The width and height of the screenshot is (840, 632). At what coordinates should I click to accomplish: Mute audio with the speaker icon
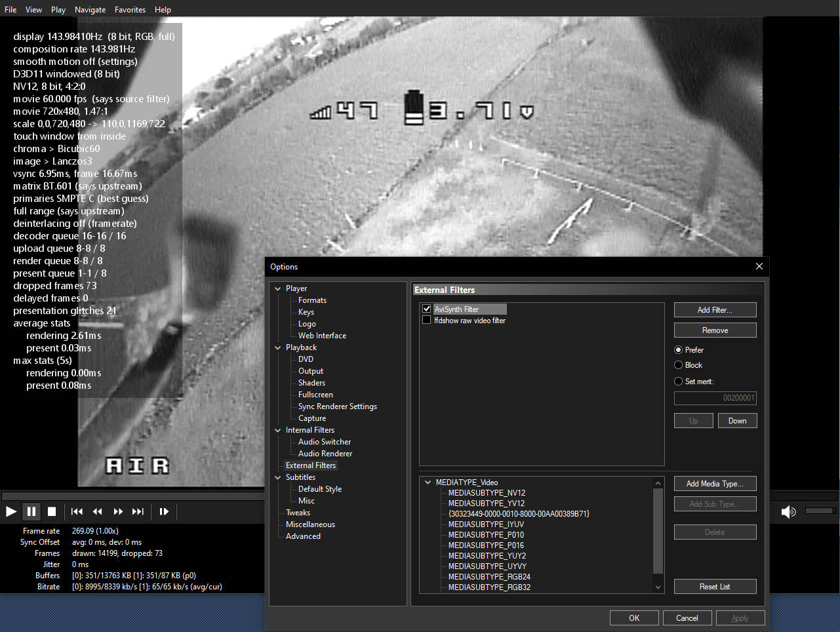(x=788, y=511)
